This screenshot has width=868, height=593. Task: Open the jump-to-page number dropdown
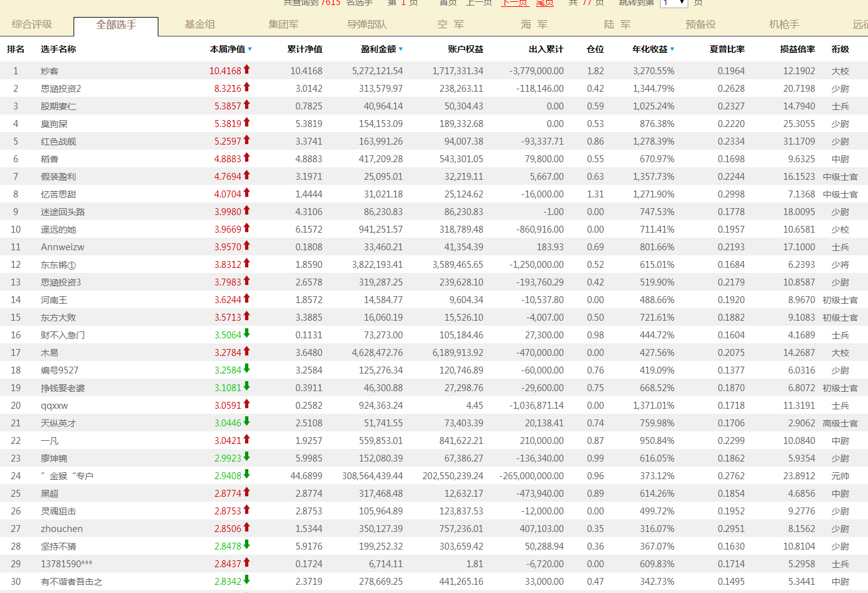pyautogui.click(x=674, y=3)
